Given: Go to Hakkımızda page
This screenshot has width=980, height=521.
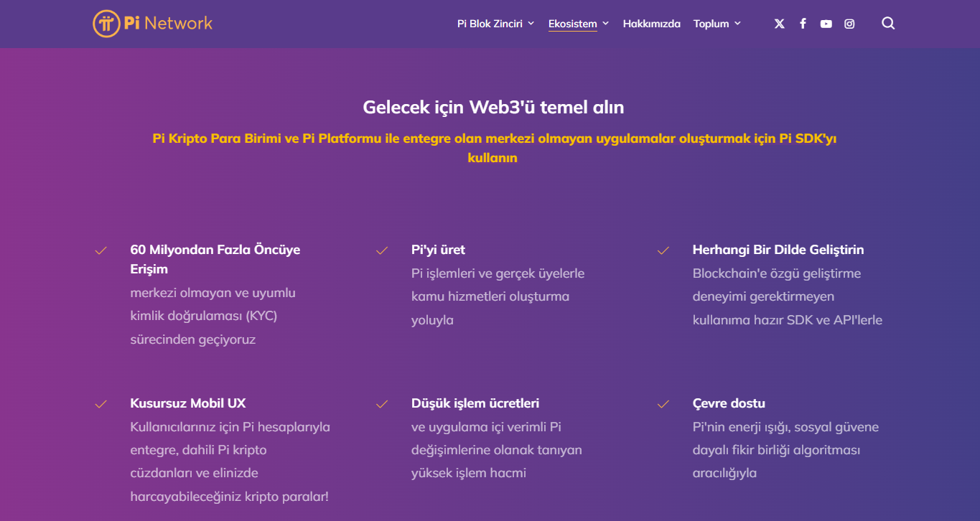Looking at the screenshot, I should (x=651, y=24).
